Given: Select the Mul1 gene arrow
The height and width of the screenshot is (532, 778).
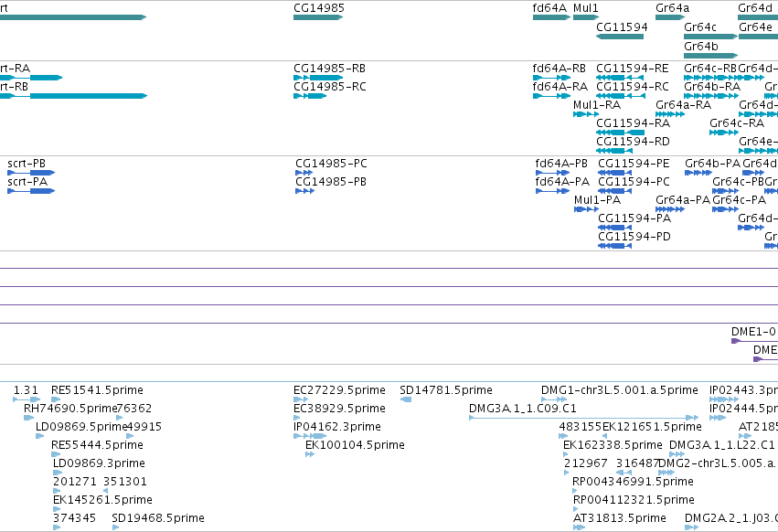Looking at the screenshot, I should [586, 17].
